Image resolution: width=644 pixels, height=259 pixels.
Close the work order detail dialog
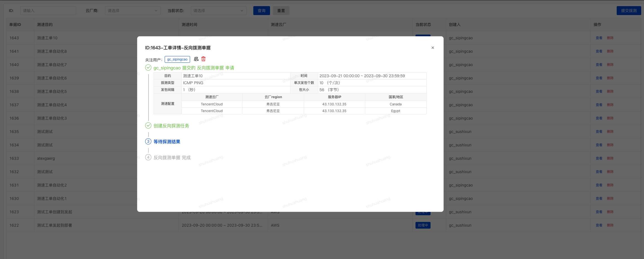click(x=432, y=48)
